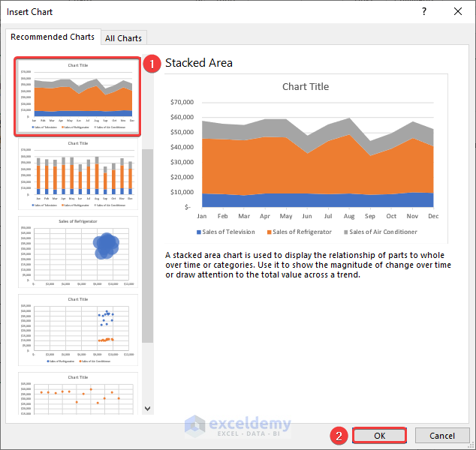Click the help question mark icon
Image resolution: width=476 pixels, height=450 pixels.
(x=424, y=12)
